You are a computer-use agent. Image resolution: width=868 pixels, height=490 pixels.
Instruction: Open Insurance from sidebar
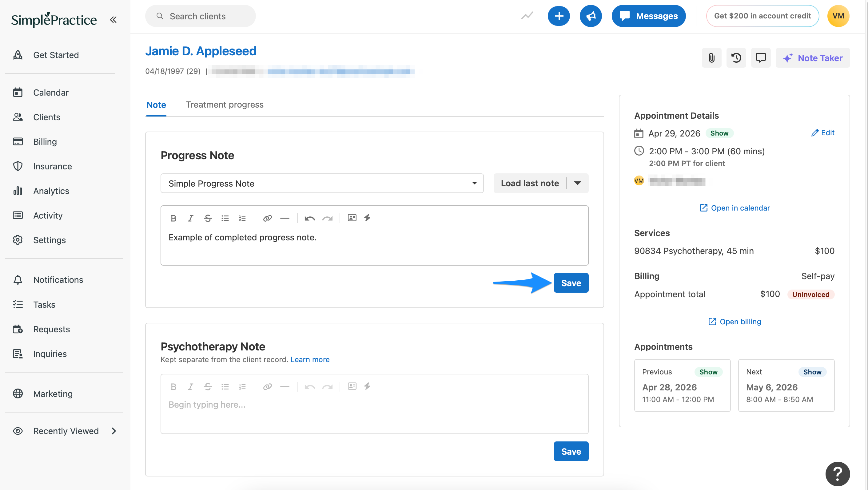[x=42, y=166]
